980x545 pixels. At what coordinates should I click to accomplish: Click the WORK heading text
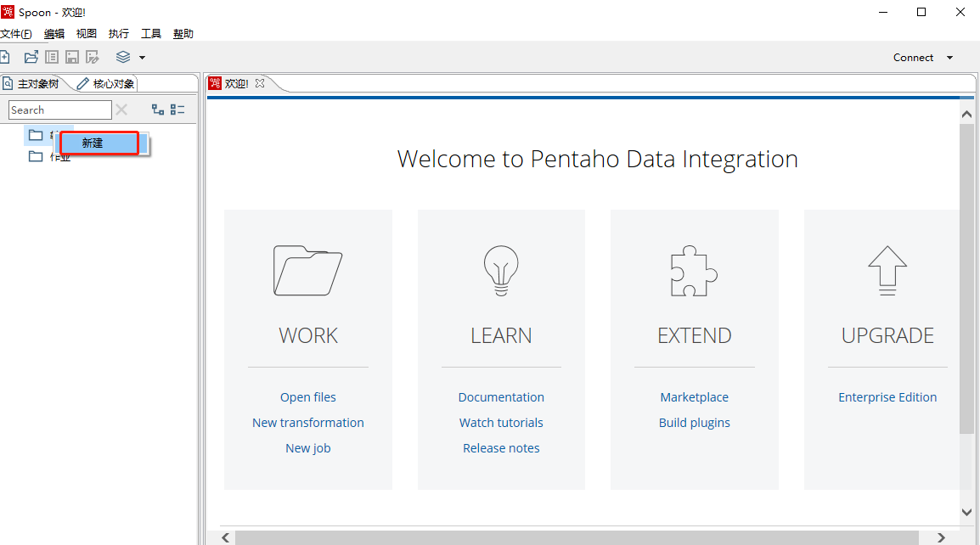pos(308,335)
